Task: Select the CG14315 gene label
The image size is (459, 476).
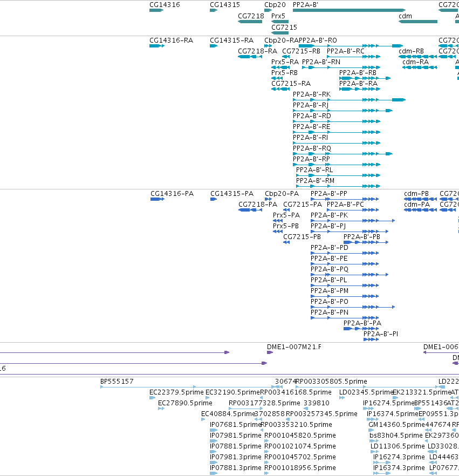Action: [x=225, y=5]
